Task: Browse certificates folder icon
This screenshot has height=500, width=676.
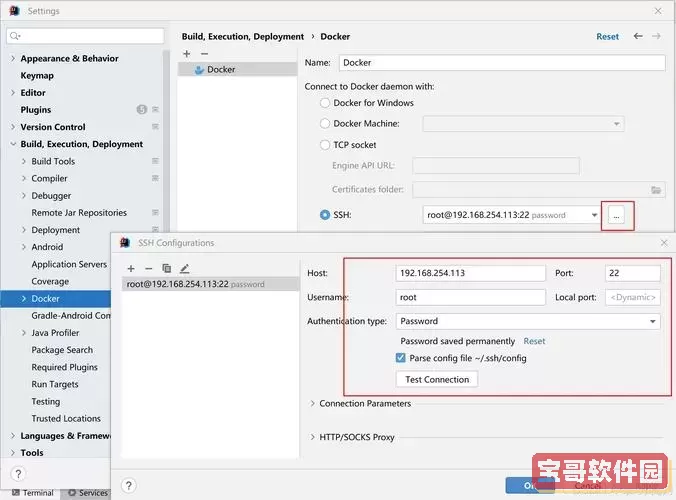Action: [x=656, y=190]
